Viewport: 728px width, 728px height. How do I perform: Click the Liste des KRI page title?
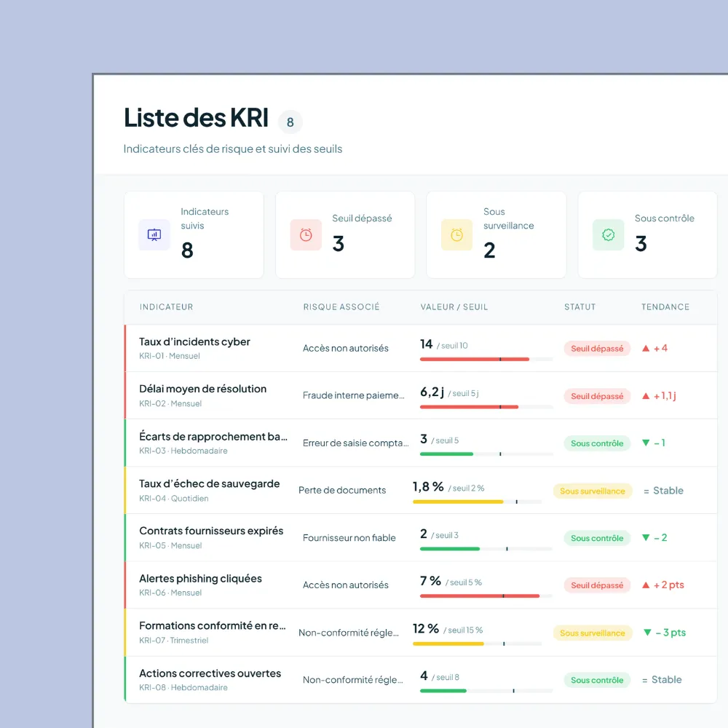(196, 118)
